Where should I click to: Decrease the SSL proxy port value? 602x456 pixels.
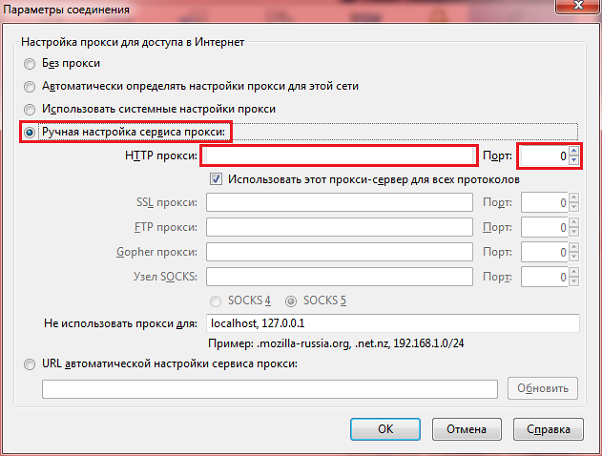click(x=574, y=207)
